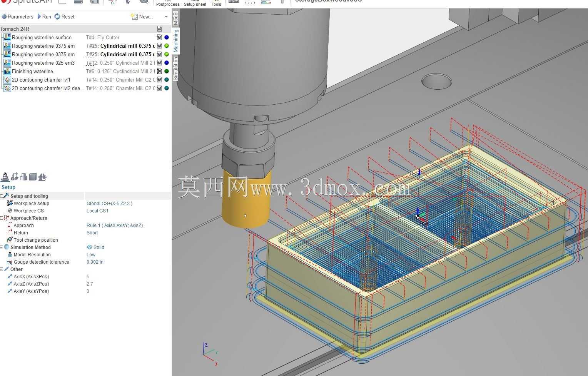
Task: Open the Setup panel icon
Action: tap(5, 177)
